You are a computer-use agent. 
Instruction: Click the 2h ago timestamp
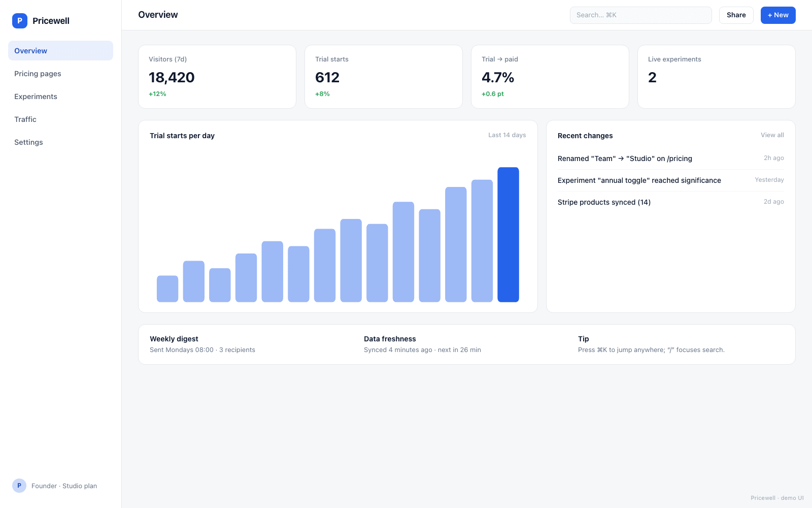click(774, 158)
